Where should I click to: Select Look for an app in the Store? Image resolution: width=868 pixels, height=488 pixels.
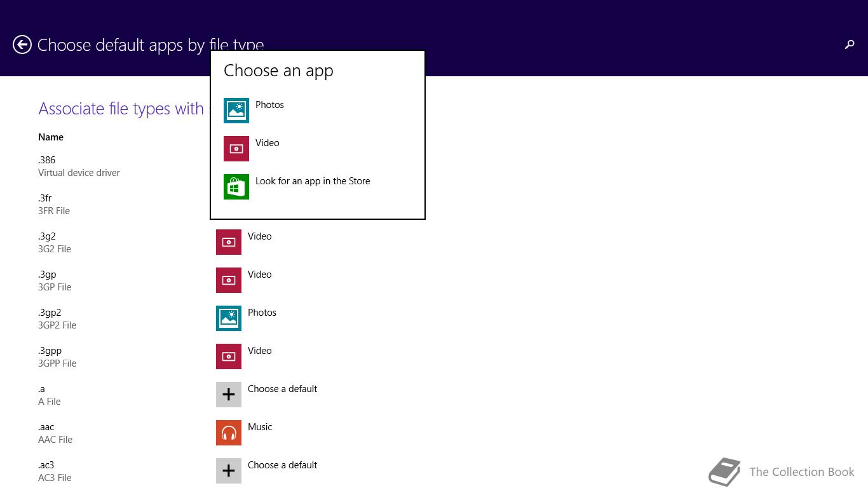point(313,181)
